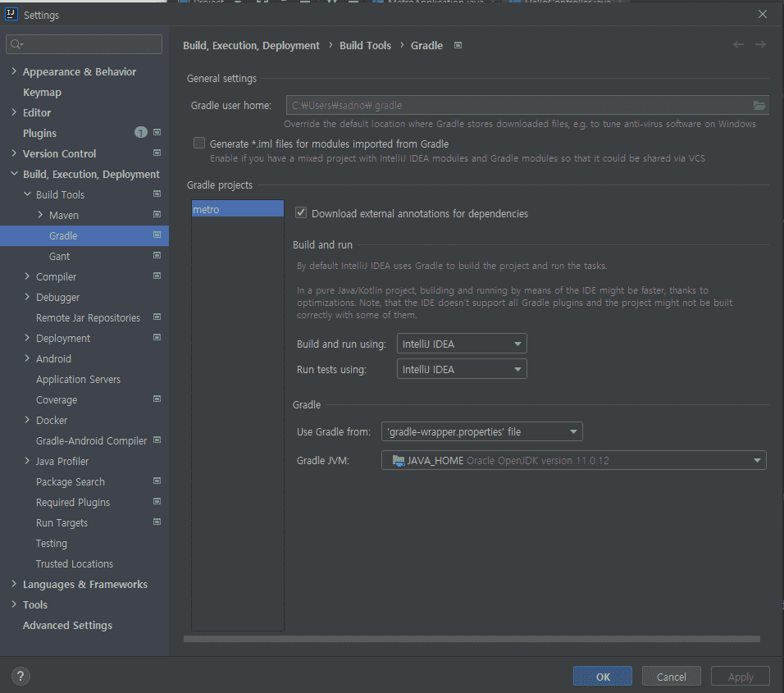Click the horizontal scrollbar below settings panel
The height and width of the screenshot is (693, 784).
472,639
